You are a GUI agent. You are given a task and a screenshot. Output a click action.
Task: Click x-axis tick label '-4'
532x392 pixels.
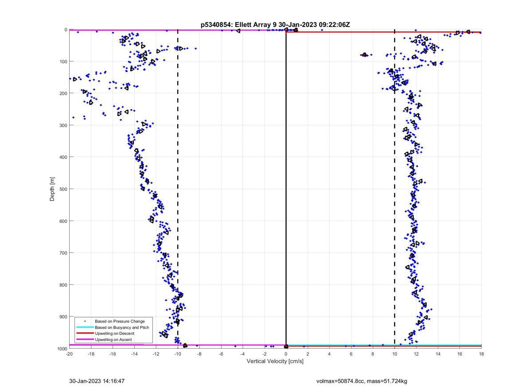243,354
